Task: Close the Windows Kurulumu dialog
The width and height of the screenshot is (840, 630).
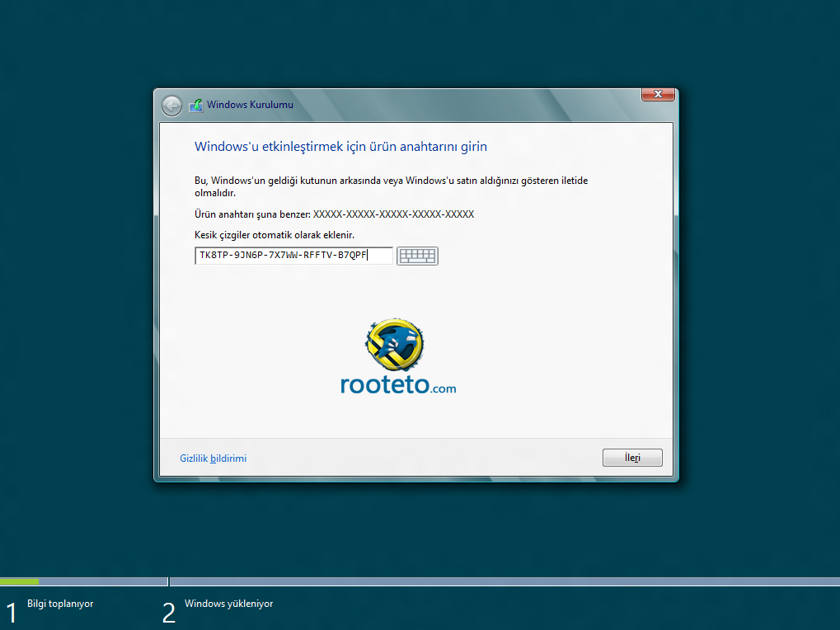Action: [x=658, y=94]
